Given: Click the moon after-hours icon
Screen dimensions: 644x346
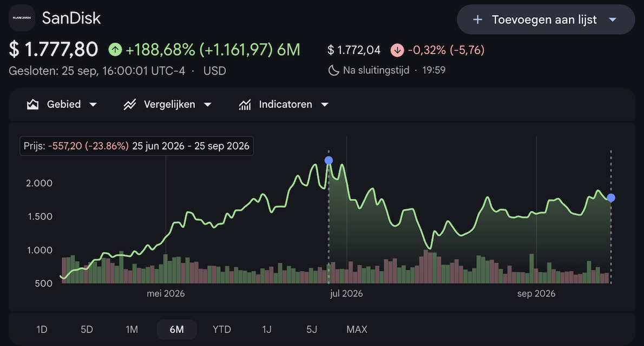Looking at the screenshot, I should [333, 70].
